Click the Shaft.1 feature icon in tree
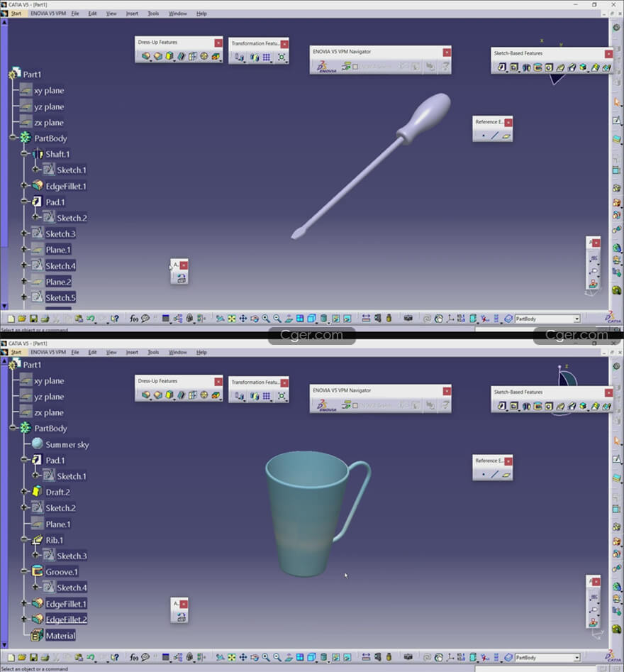Image resolution: width=624 pixels, height=672 pixels. pyautogui.click(x=38, y=154)
